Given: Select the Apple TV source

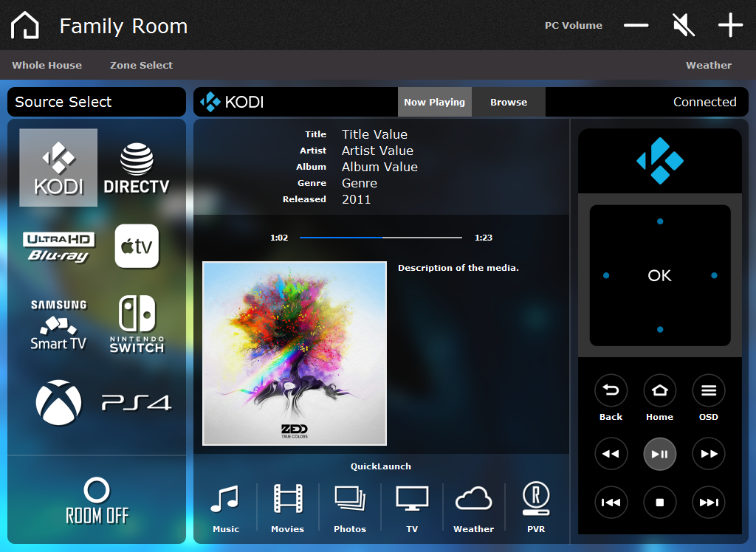Looking at the screenshot, I should pos(137,246).
